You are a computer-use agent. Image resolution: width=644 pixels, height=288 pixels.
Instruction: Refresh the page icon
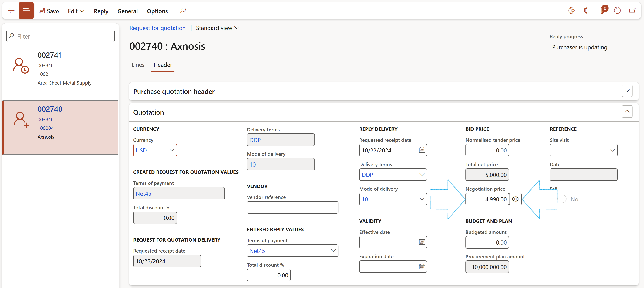tap(617, 11)
